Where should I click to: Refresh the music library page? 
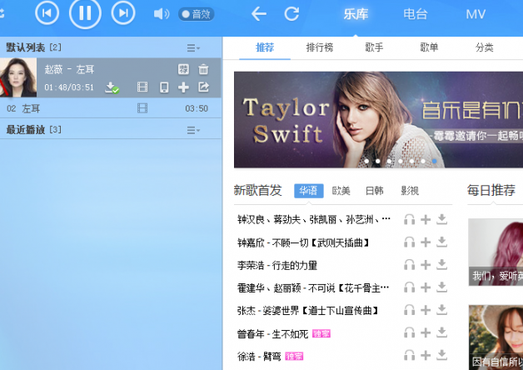click(x=292, y=14)
